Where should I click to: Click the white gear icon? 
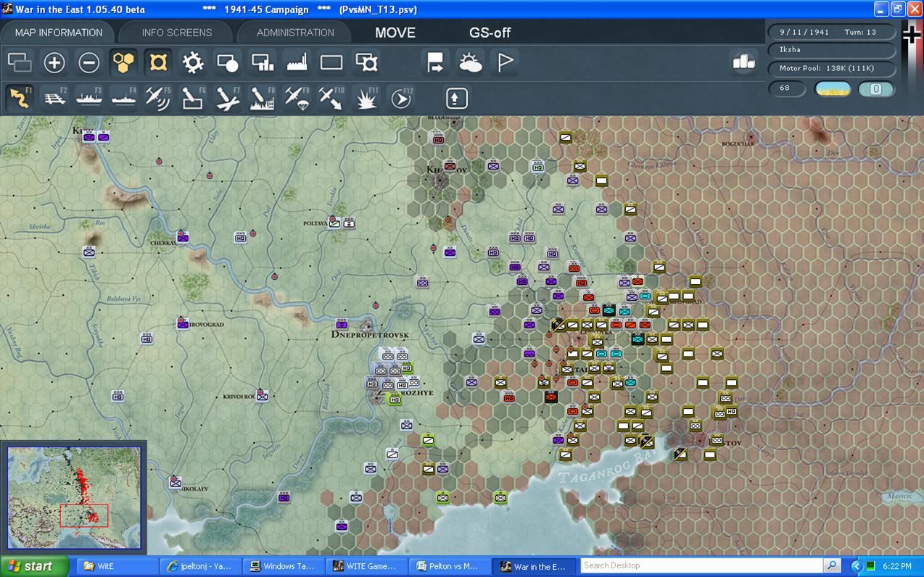click(x=193, y=63)
